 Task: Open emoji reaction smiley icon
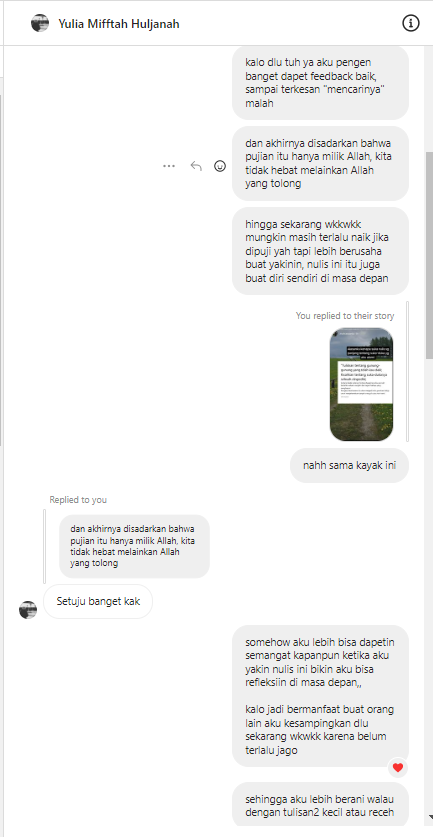[x=219, y=166]
